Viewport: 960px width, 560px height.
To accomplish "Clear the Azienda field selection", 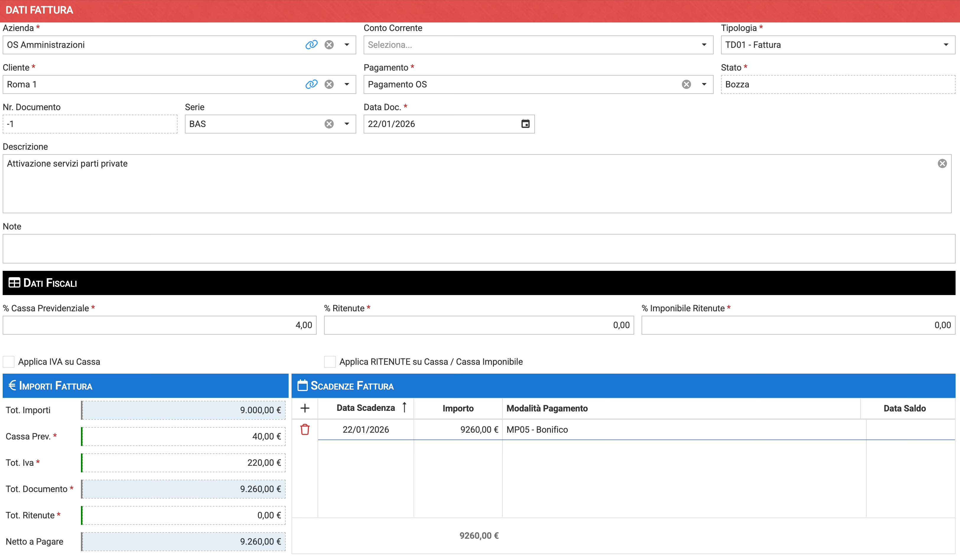I will pyautogui.click(x=329, y=45).
